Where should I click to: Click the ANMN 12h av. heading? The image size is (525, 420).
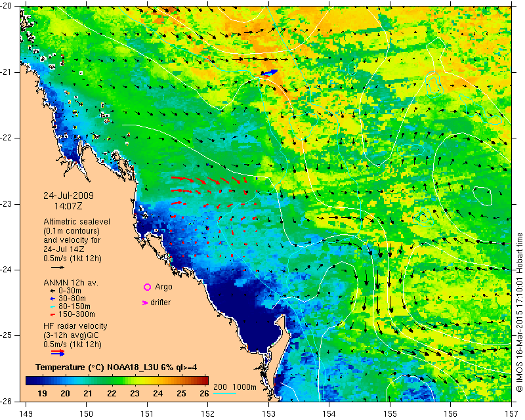pos(71,283)
